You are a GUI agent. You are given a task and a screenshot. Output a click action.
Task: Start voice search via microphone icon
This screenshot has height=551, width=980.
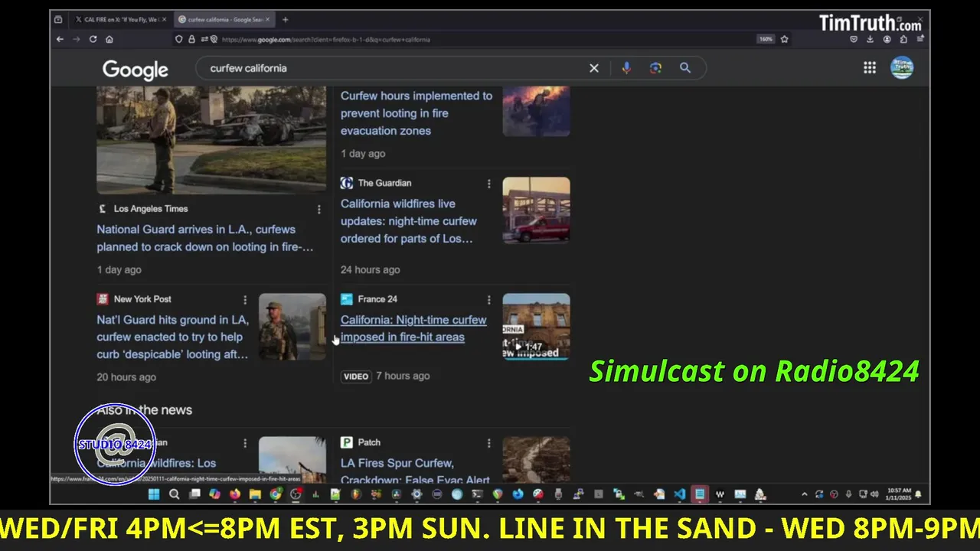click(626, 68)
